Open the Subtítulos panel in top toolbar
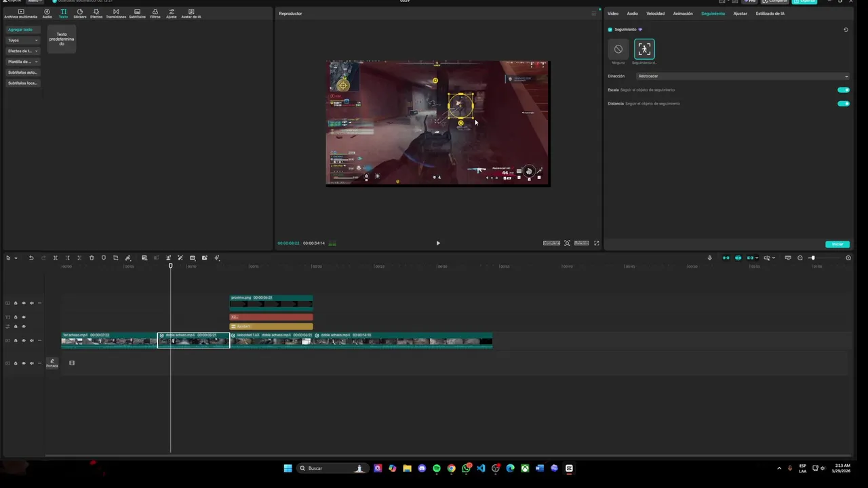The height and width of the screenshot is (488, 868). click(137, 14)
